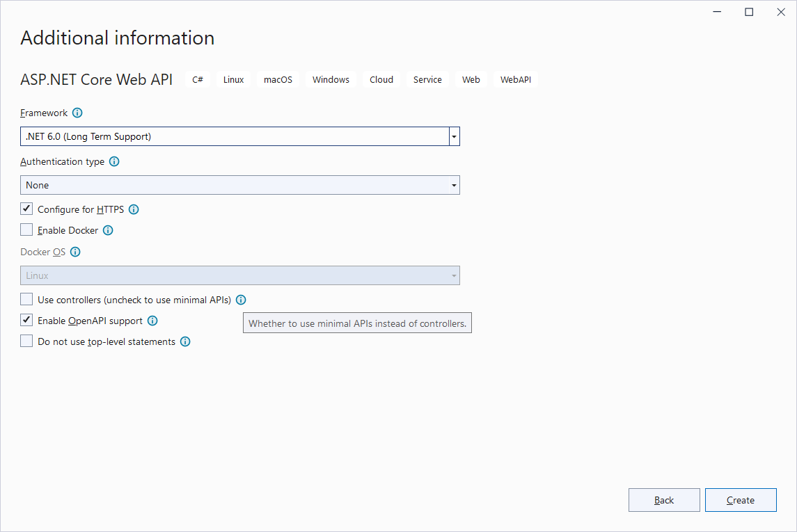Viewport: 797px width, 532px height.
Task: Click the Cloud tag label
Action: 381,79
